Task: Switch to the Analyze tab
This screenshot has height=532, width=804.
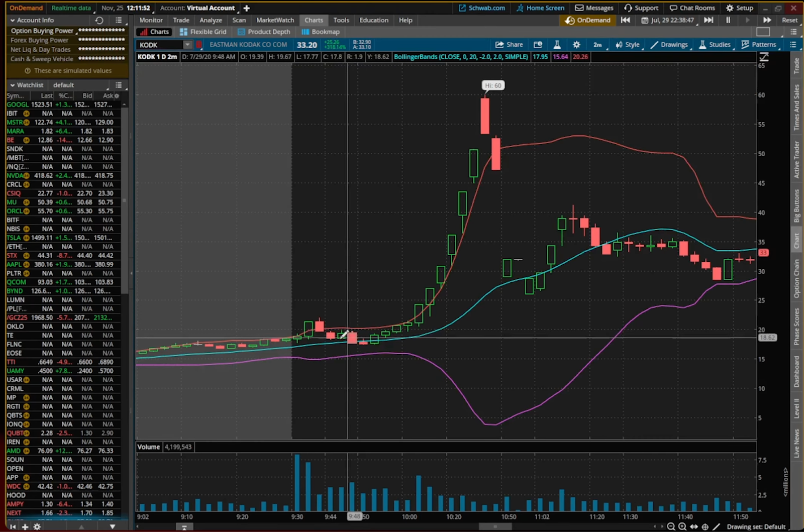Action: coord(211,20)
